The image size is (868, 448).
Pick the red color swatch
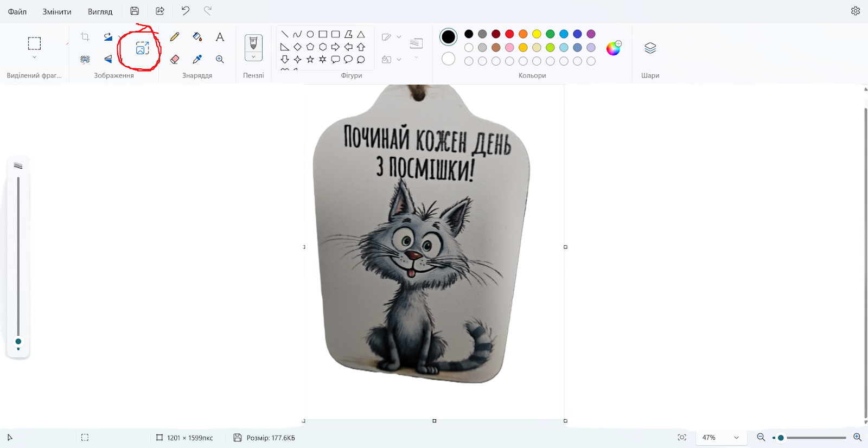click(509, 34)
